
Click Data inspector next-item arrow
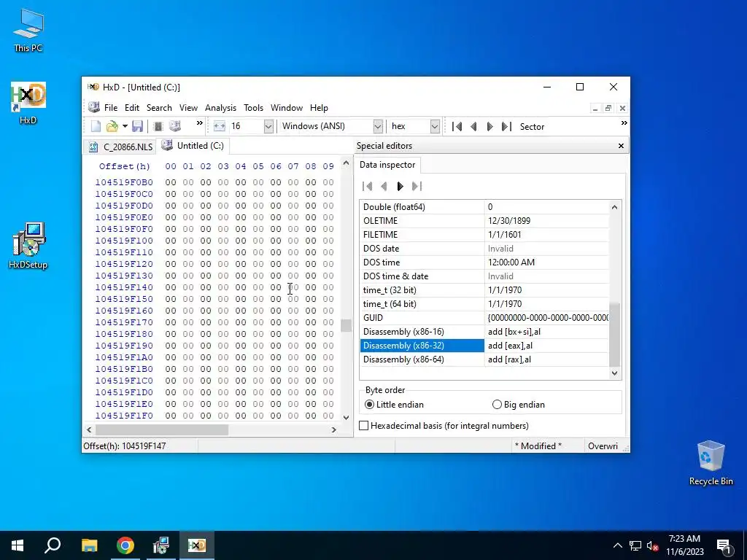[x=400, y=186]
